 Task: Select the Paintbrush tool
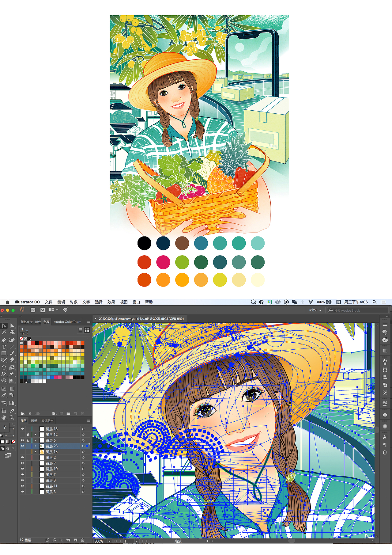point(12,353)
